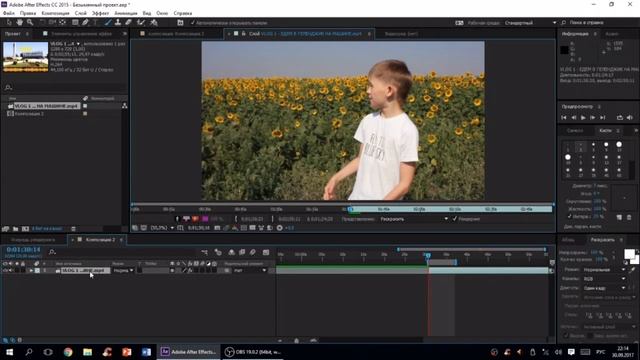Image resolution: width=640 pixels, height=360 pixels.
Task: Toggle auto-open panels checkbox in toolbar
Action: coord(193,23)
